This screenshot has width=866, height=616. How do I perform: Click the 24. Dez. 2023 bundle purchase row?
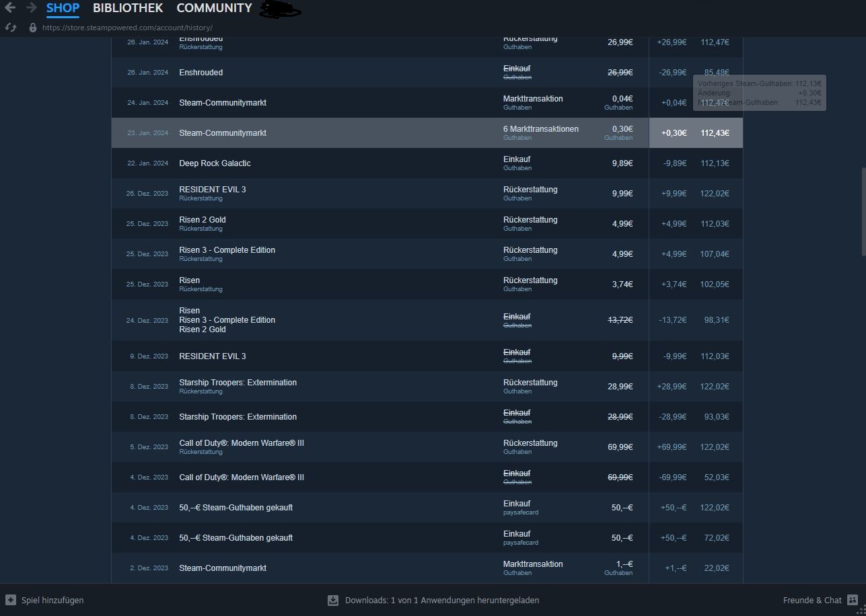click(x=427, y=320)
